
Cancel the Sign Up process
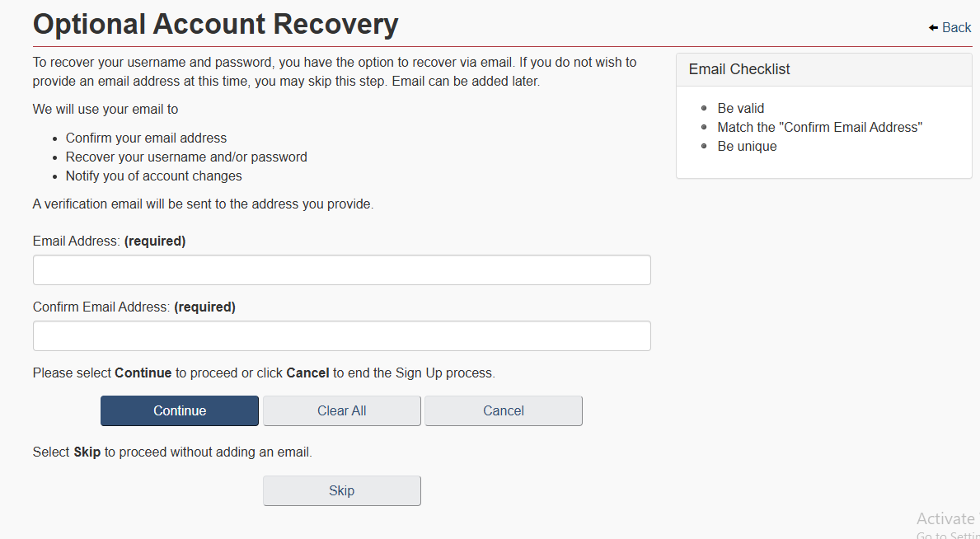503,411
